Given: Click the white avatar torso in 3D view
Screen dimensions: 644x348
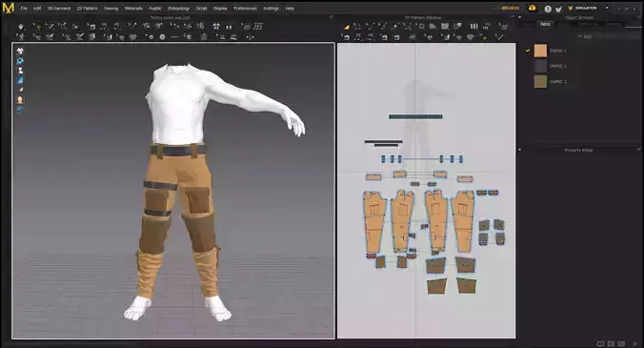Looking at the screenshot, I should click(177, 106).
